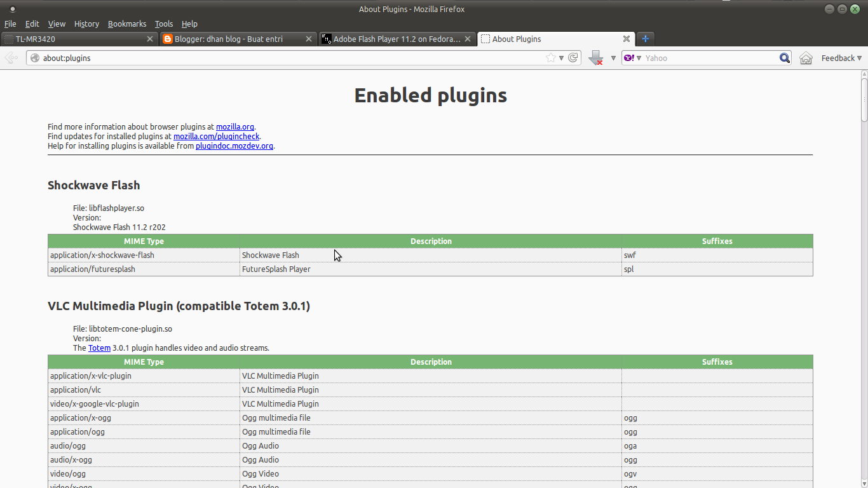
Task: Click the Adobe Flash Player tab favicon
Action: click(x=326, y=39)
